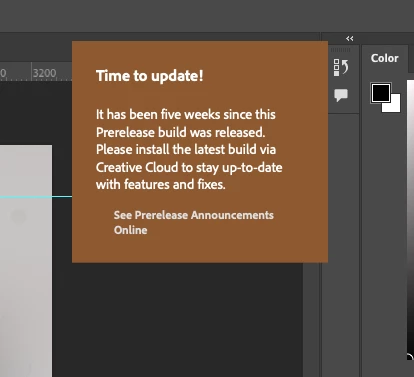
Task: Click the panel dock gripper handle
Action: point(340,50)
